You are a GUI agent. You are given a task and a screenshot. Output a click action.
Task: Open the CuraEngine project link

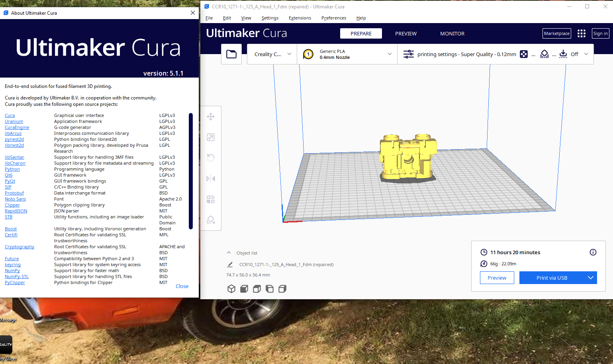pos(17,127)
